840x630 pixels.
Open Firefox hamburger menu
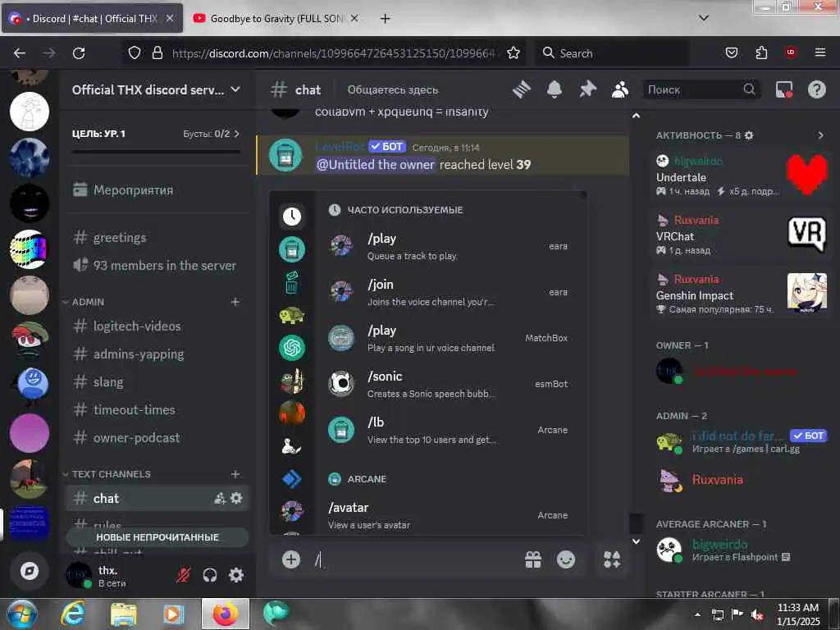820,52
